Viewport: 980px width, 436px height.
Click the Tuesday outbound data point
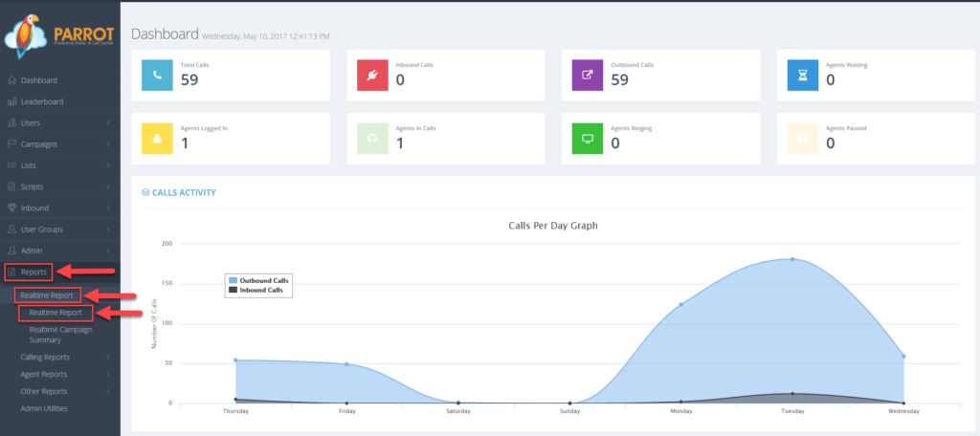pyautogui.click(x=792, y=258)
